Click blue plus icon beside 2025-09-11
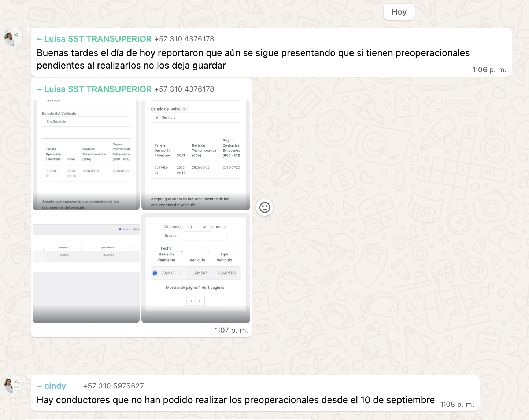This screenshot has height=420, width=529. (x=155, y=273)
